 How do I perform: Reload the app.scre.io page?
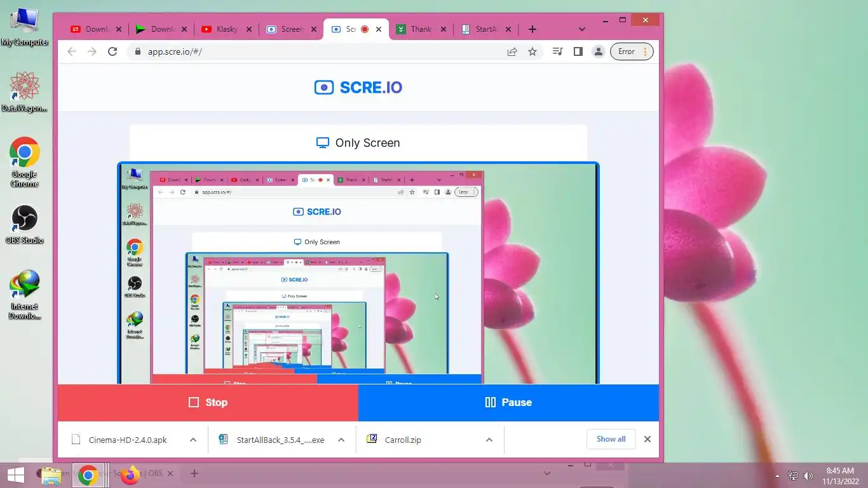[x=112, y=51]
